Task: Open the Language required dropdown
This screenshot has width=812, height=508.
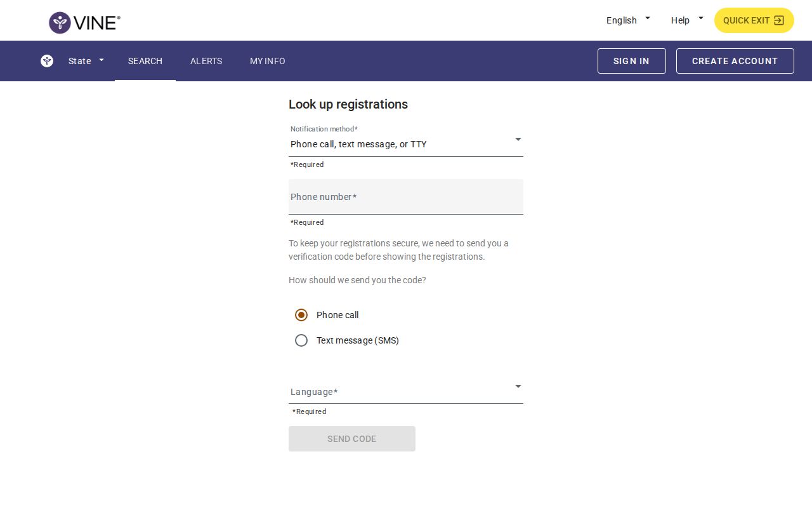Action: click(406, 387)
